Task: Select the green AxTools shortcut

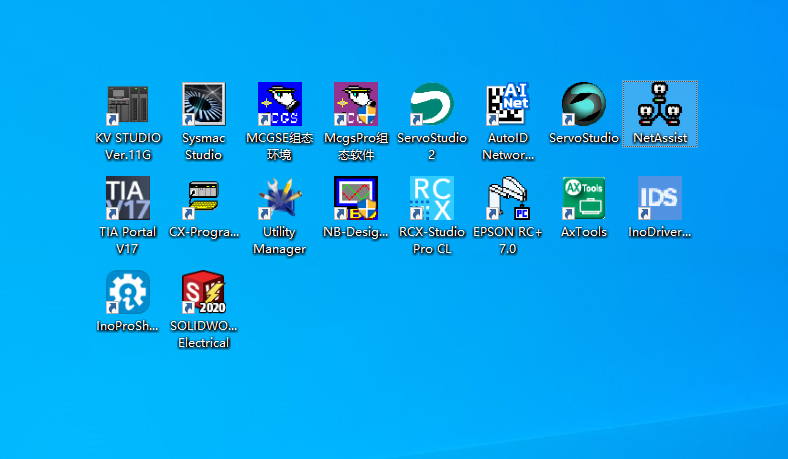Action: pyautogui.click(x=584, y=198)
